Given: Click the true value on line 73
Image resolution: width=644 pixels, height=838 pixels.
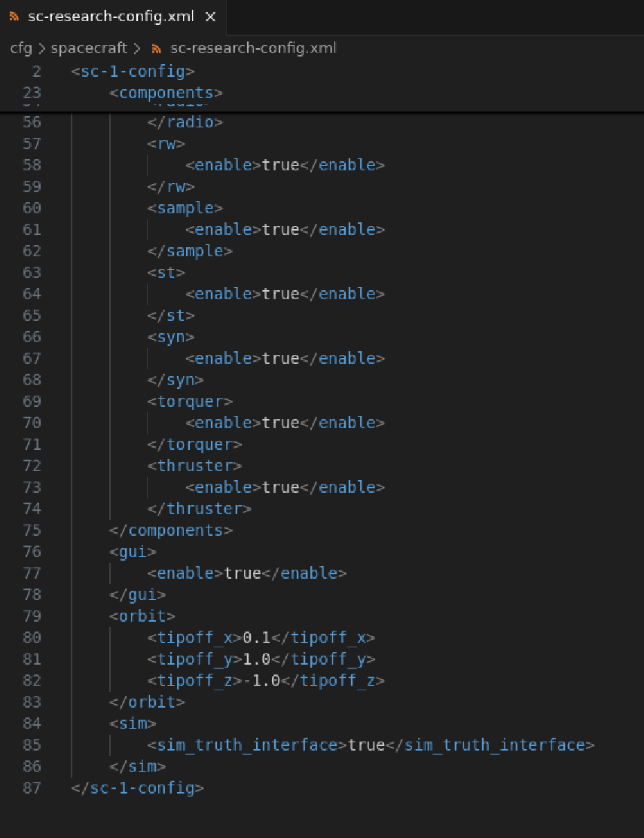Looking at the screenshot, I should tap(280, 487).
